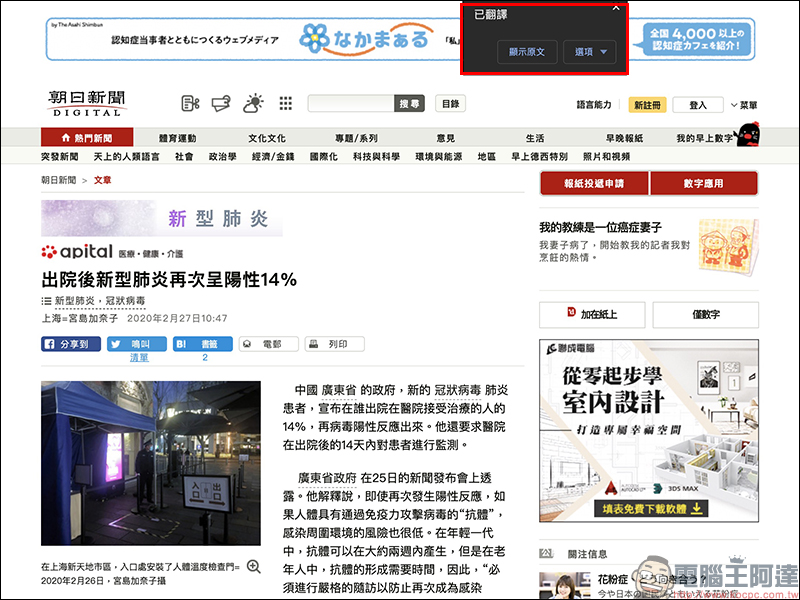Click the 搜尋 search button
Image resolution: width=800 pixels, height=600 pixels.
click(x=410, y=103)
